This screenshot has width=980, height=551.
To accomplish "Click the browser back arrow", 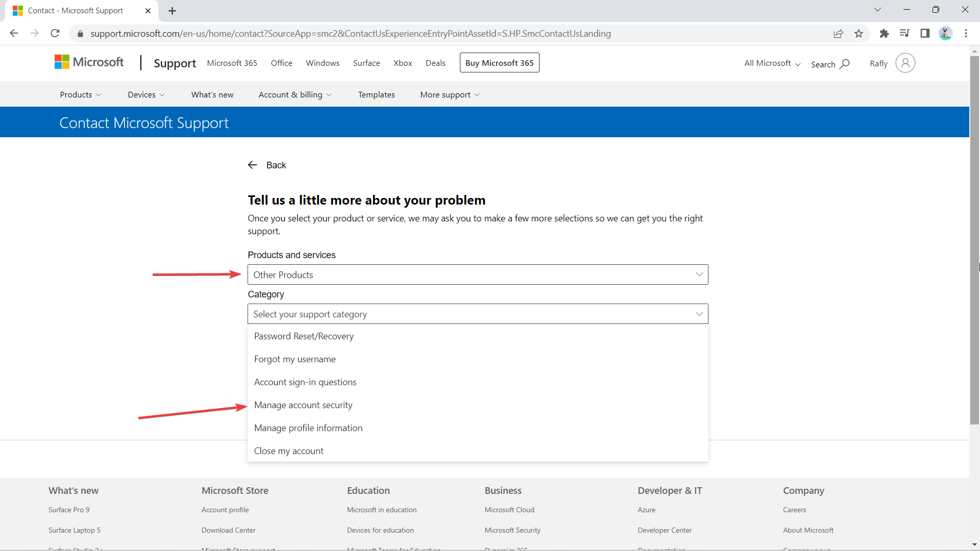I will 14,33.
